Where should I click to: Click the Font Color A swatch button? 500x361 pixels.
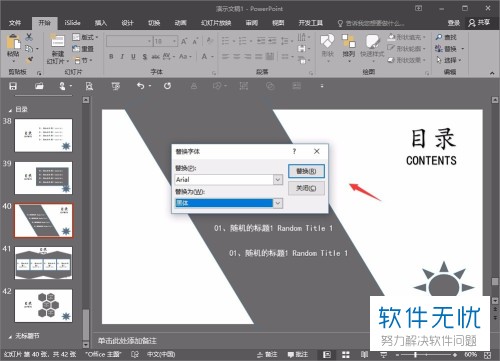204,57
